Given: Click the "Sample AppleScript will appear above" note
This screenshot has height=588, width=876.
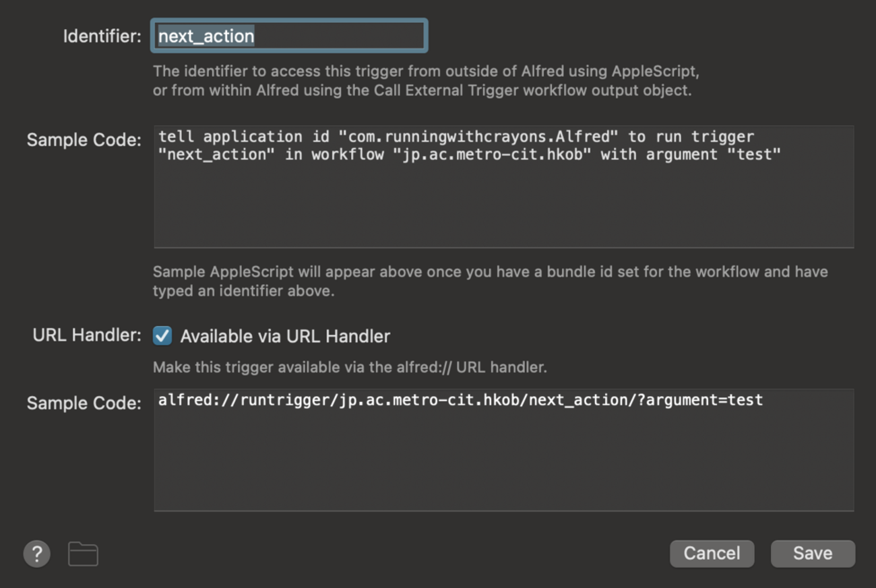Looking at the screenshot, I should coord(490,282).
